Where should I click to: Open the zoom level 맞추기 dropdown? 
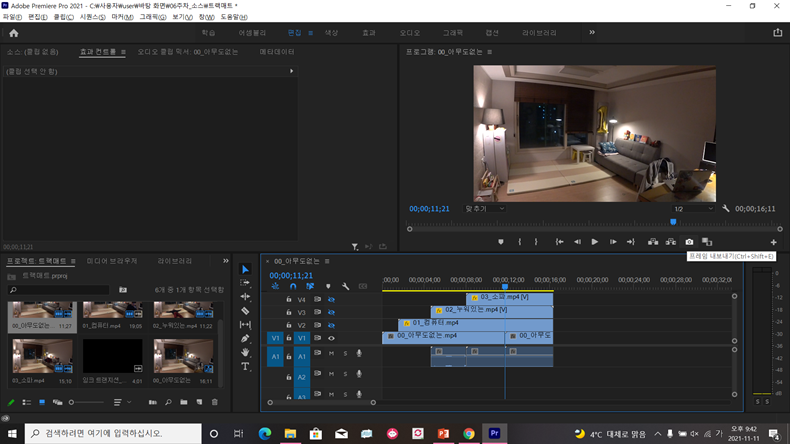pyautogui.click(x=484, y=209)
